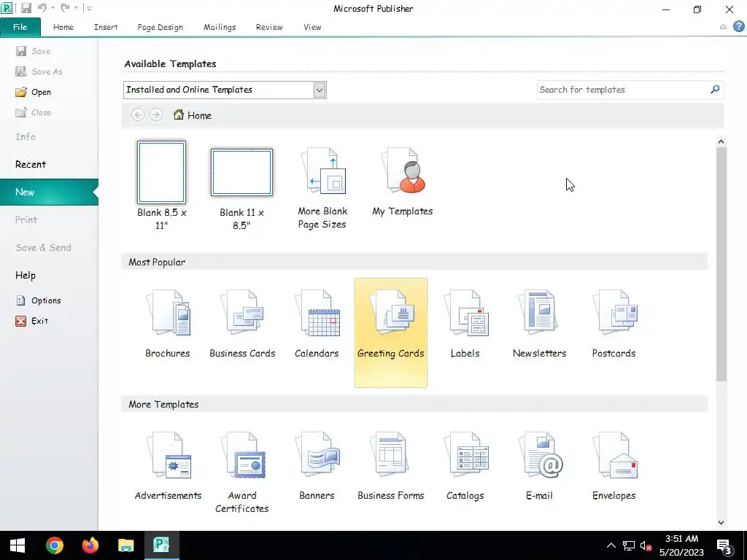
Task: Click the search magnifier icon
Action: pyautogui.click(x=715, y=90)
